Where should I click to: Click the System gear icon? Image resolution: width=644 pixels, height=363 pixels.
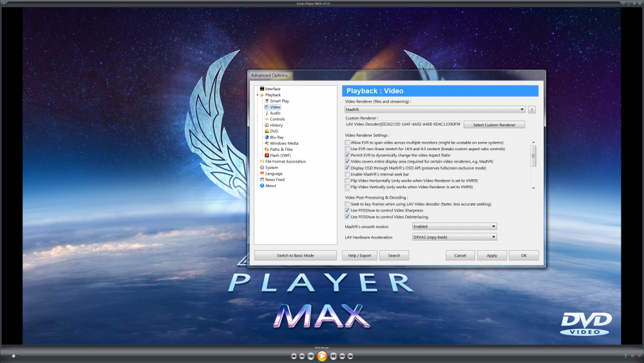[262, 168]
